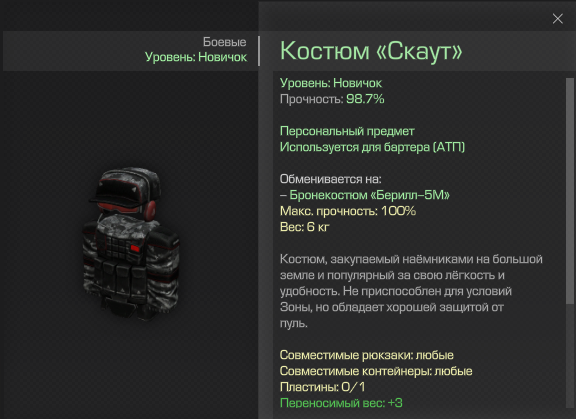Click the Пластины: 0/1 plates stat
576x419 pixels.
pyautogui.click(x=323, y=387)
